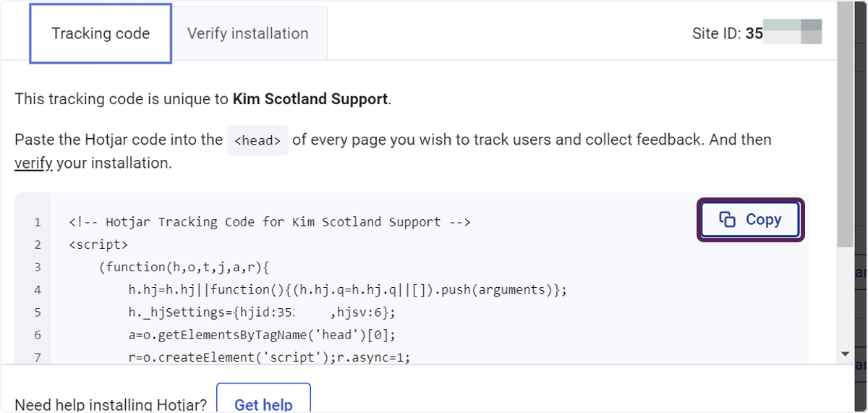Click line number 4 in the code gutter
The height and width of the screenshot is (413, 868).
[38, 290]
